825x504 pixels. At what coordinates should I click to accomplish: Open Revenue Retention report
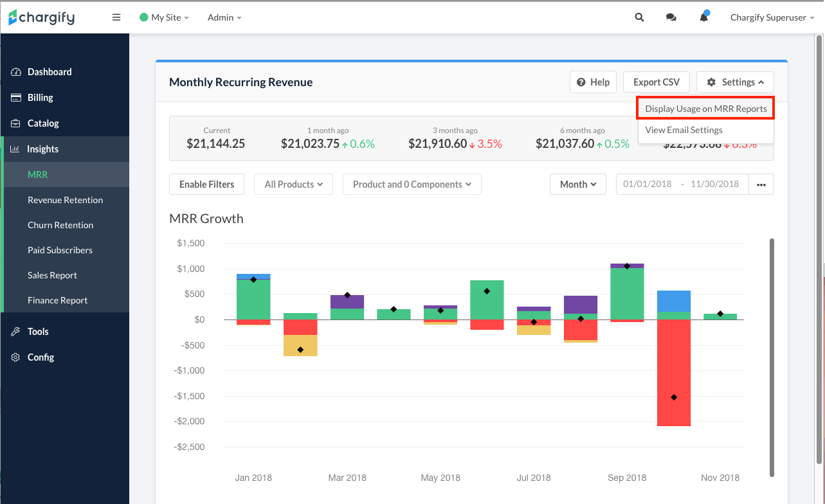pyautogui.click(x=65, y=200)
